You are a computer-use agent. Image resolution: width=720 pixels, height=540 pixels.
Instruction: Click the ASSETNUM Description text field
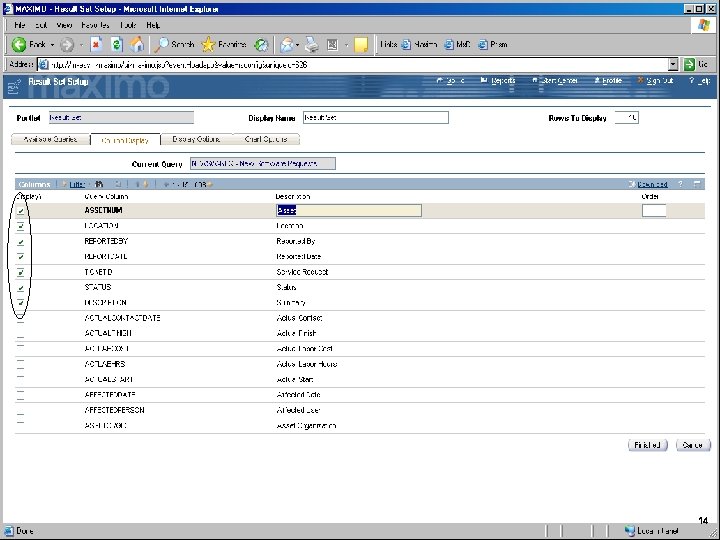tap(349, 210)
